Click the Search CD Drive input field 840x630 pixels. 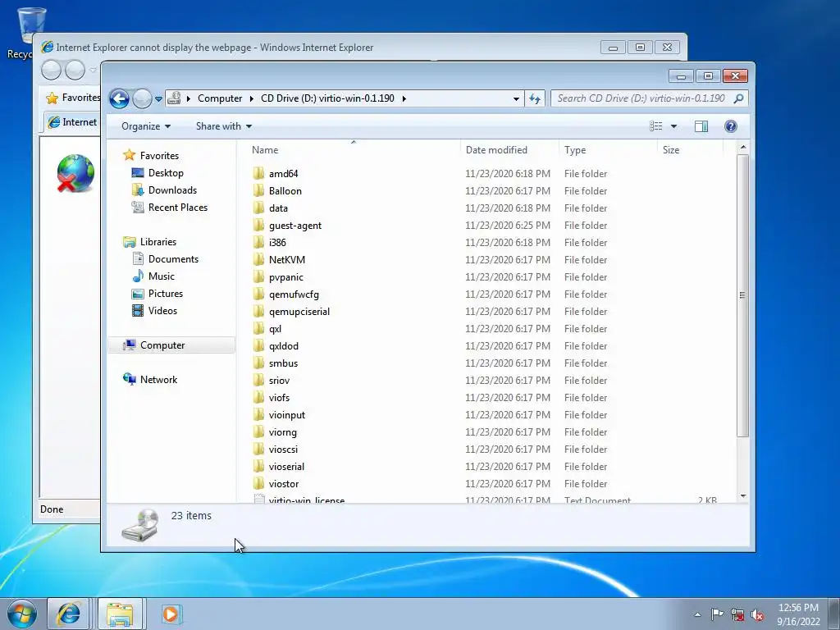click(x=641, y=98)
